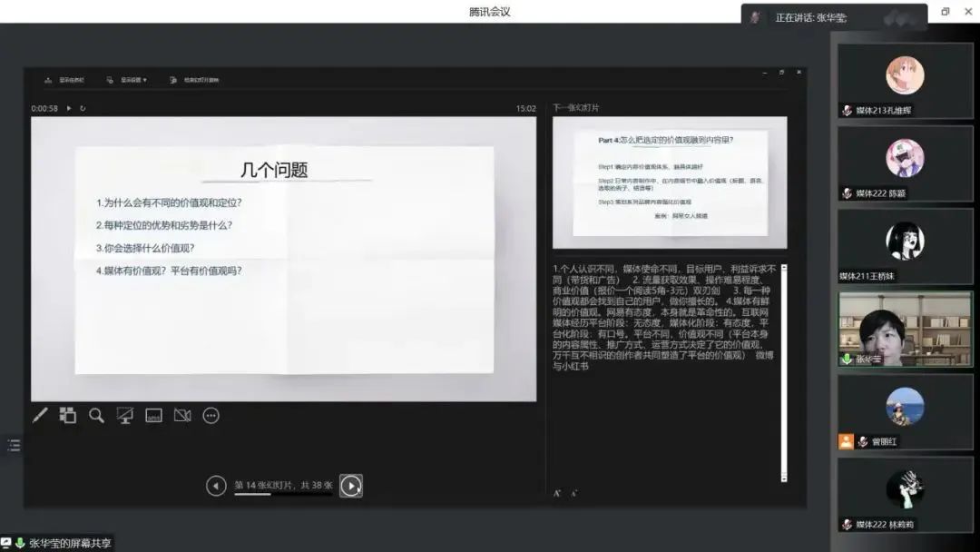Pause the presentation timer
980x552 pixels.
pos(69,108)
